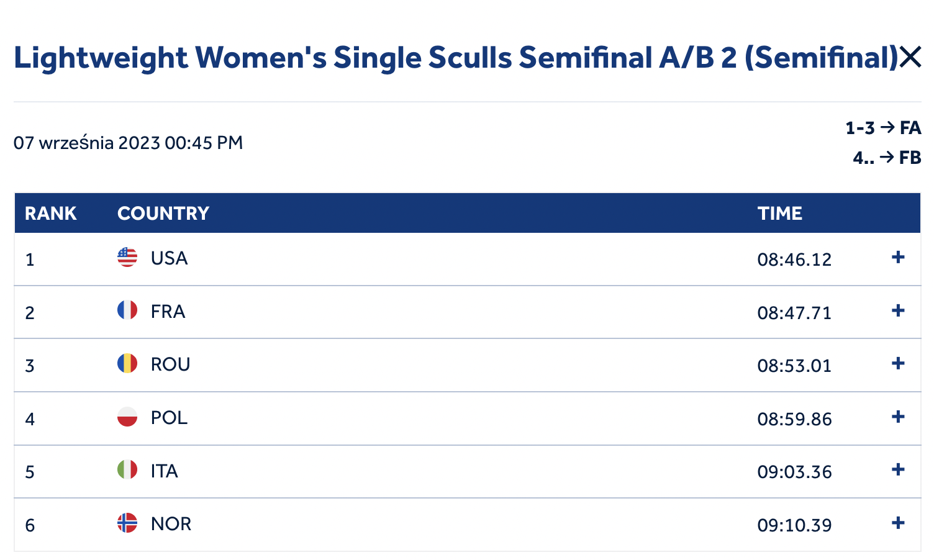Image resolution: width=934 pixels, height=560 pixels.
Task: Click the USA time 08:46.12
Action: pos(794,260)
